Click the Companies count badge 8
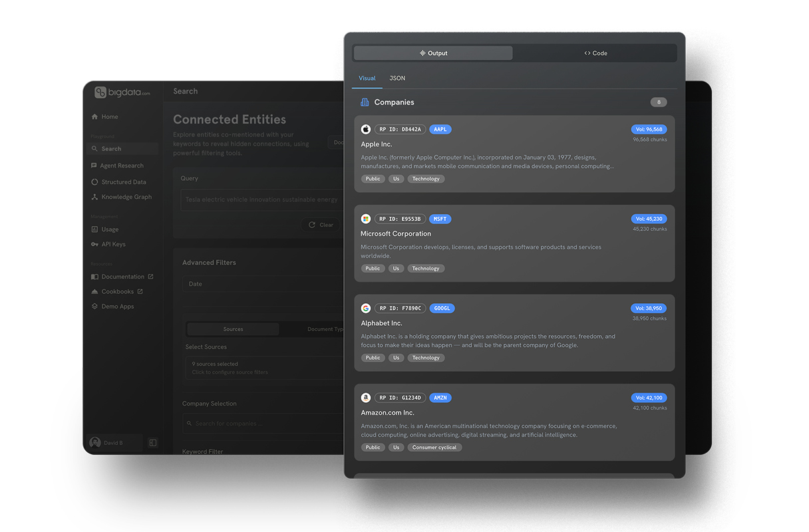Screen dimensions: 809x532 pyautogui.click(x=659, y=102)
